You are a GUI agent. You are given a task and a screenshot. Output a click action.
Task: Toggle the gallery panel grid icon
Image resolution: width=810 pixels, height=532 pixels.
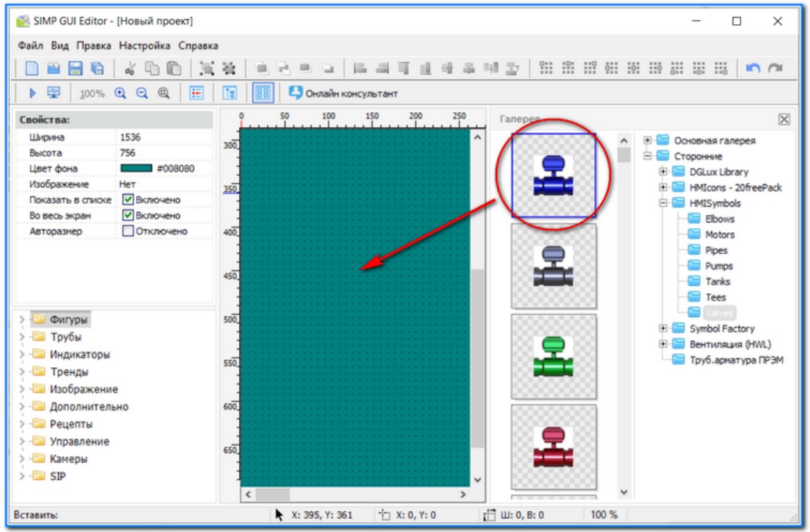click(x=262, y=93)
